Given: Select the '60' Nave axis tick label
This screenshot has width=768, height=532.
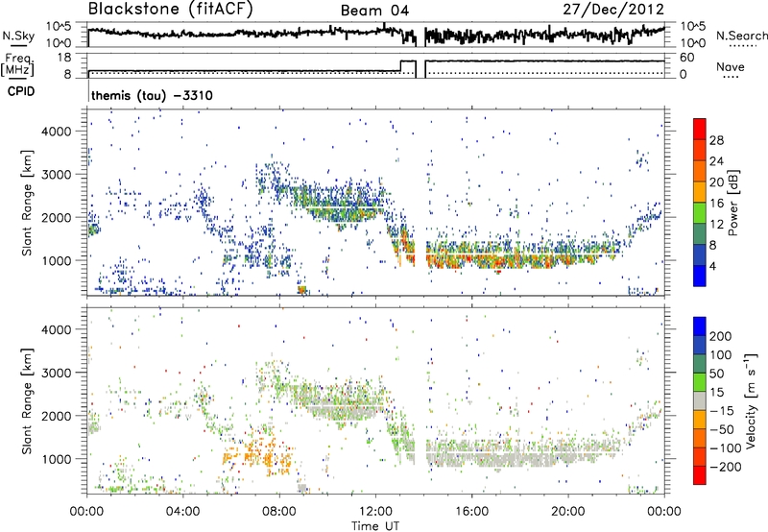Looking at the screenshot, I should point(686,58).
